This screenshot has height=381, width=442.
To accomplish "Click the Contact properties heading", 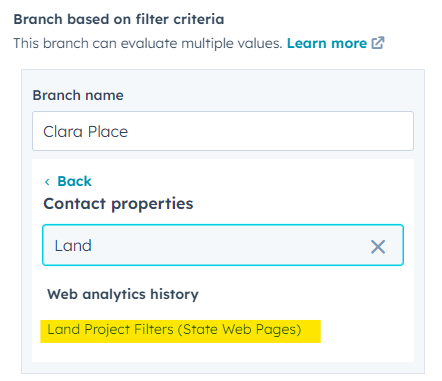I will (x=118, y=203).
